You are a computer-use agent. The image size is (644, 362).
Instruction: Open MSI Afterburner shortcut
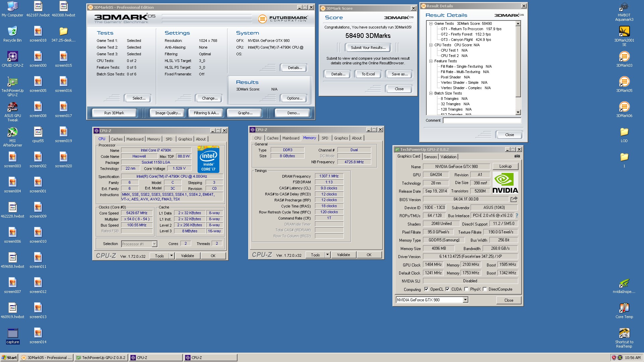[12, 137]
